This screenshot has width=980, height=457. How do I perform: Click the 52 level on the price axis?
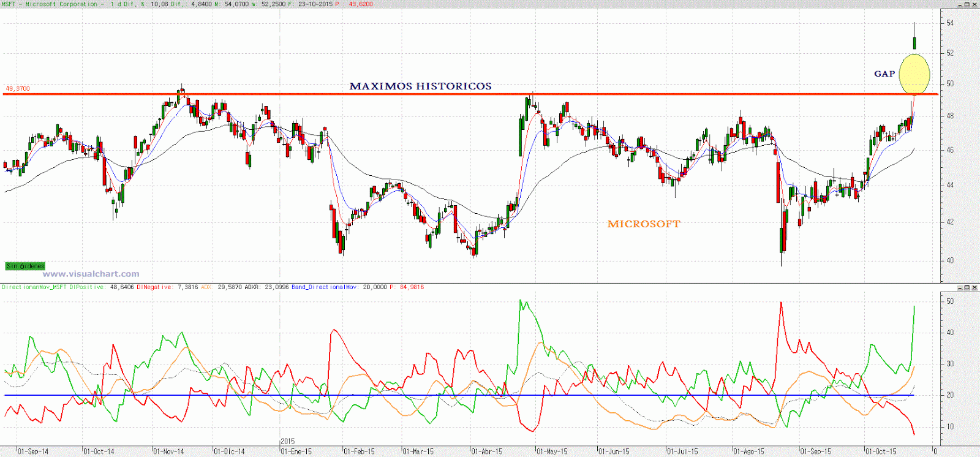pyautogui.click(x=950, y=53)
